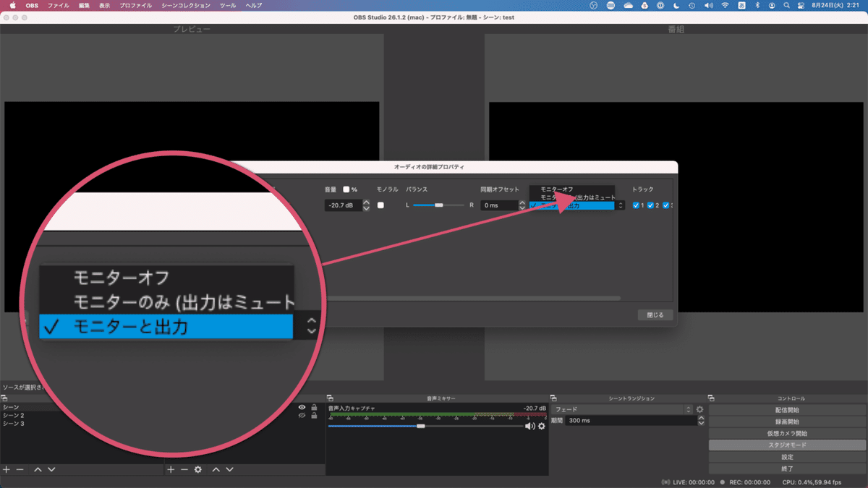The width and height of the screenshot is (868, 488).
Task: Open the フェード transition dropdown
Action: [621, 409]
